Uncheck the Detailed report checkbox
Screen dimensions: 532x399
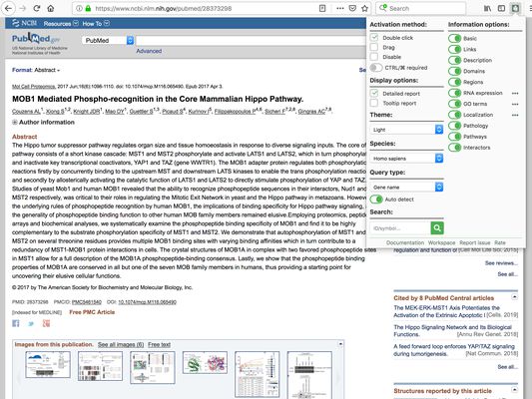(x=374, y=93)
